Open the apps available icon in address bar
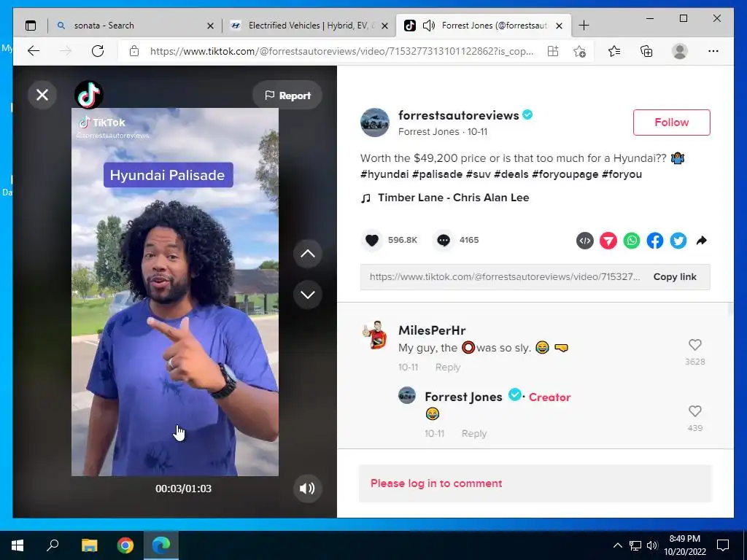Viewport: 747px width, 560px height. click(553, 51)
